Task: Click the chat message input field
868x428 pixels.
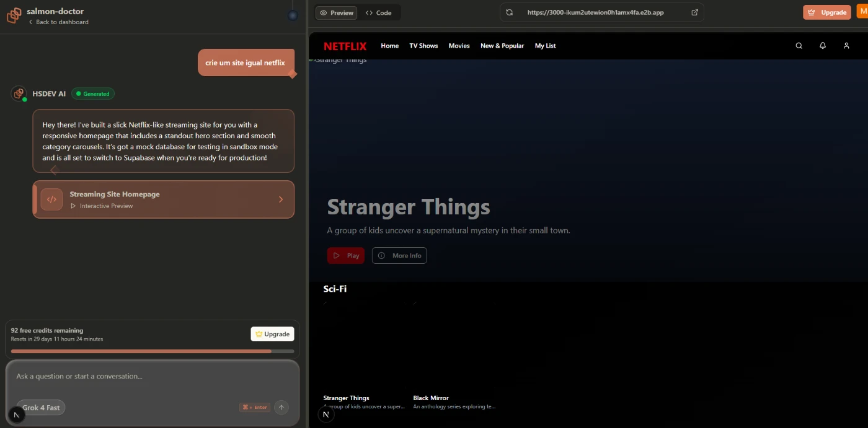Action: tap(152, 377)
